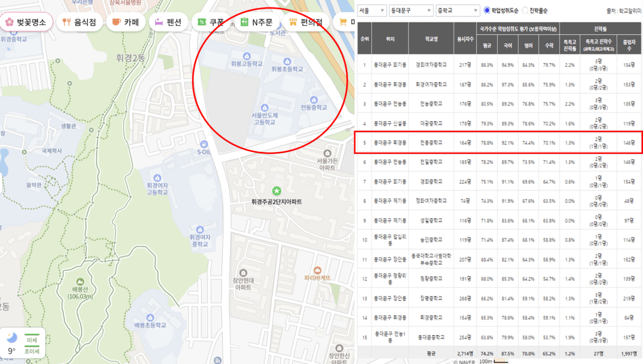The width and height of the screenshot is (643, 364).
Task: Open the weather and fine dust widget
Action: point(23,343)
